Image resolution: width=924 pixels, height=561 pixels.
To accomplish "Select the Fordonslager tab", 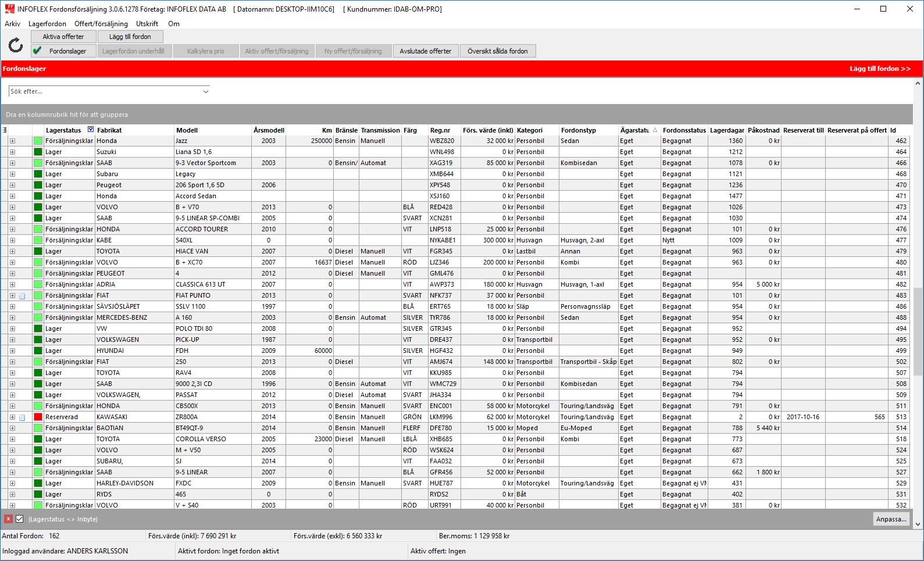I will [x=63, y=51].
